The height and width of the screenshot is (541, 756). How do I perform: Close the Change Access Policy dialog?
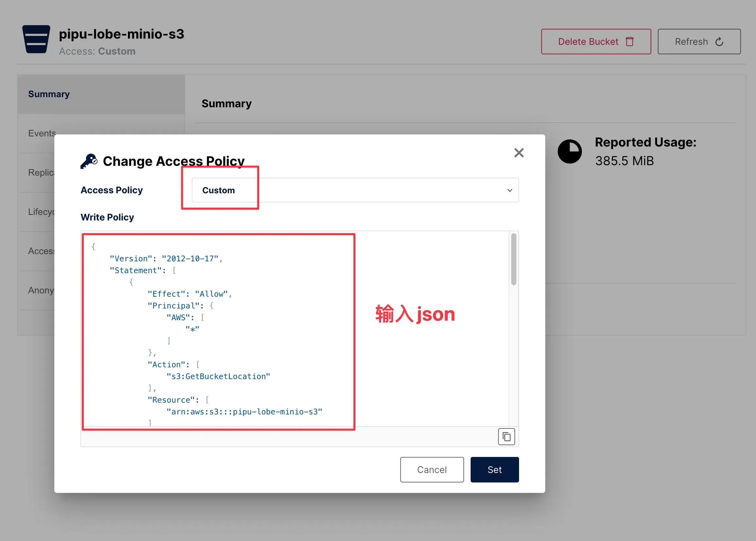click(x=519, y=153)
